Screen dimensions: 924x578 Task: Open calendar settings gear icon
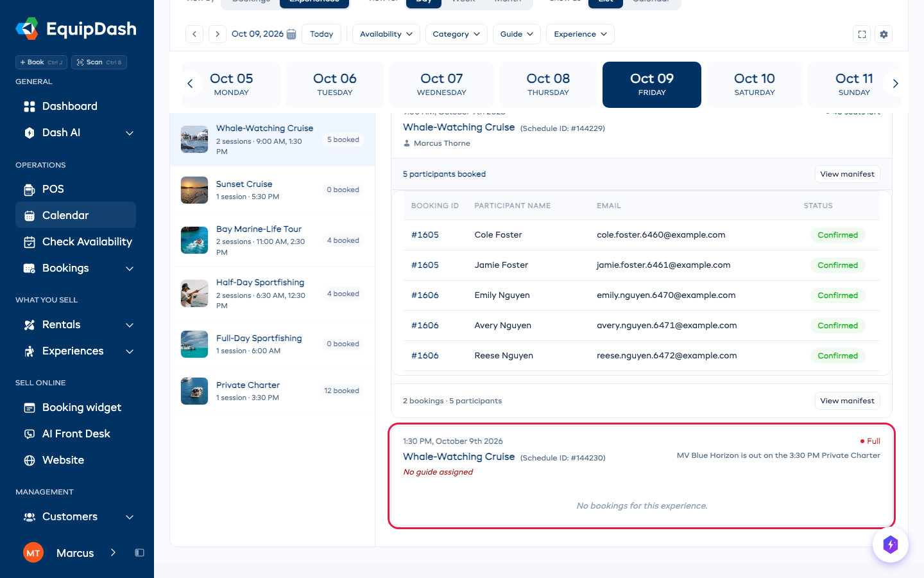tap(884, 34)
